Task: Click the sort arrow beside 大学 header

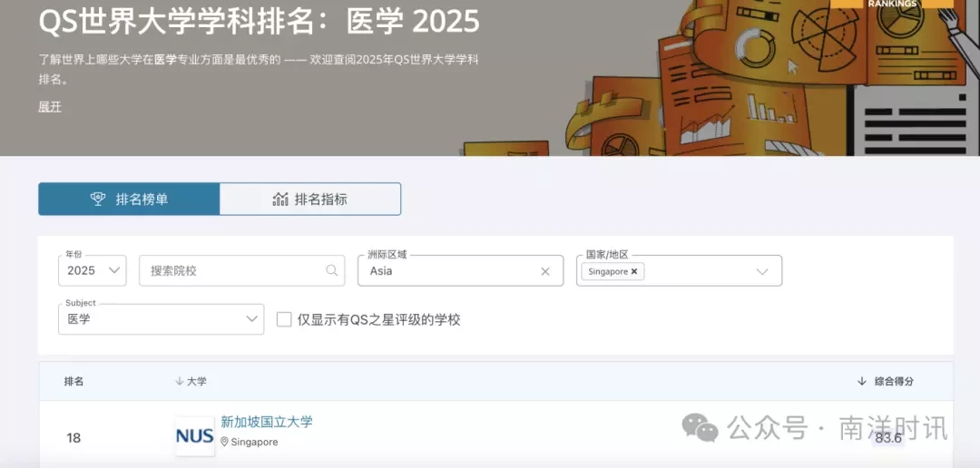Action: [180, 381]
